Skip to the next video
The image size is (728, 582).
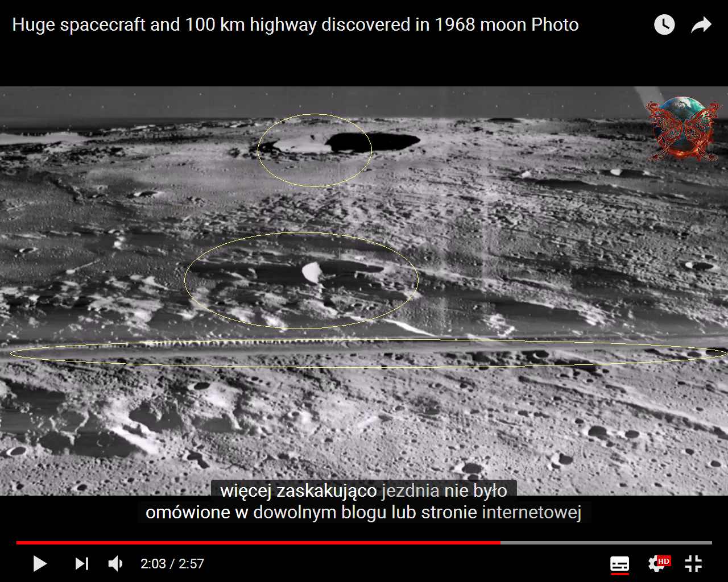pos(82,563)
